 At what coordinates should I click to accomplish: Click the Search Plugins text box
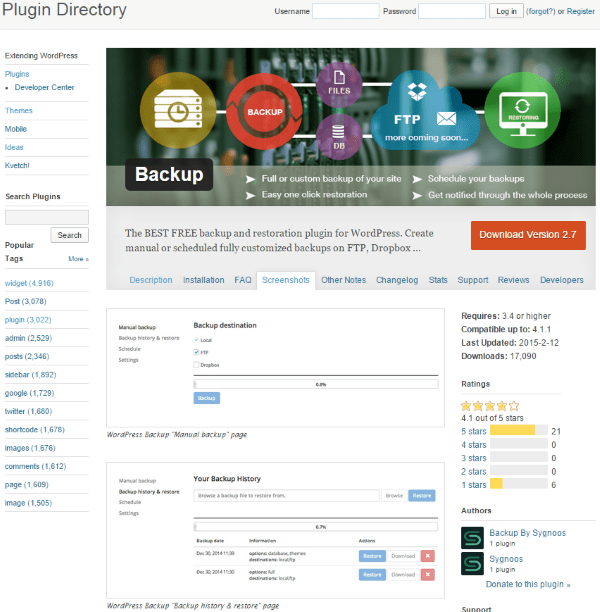point(47,217)
